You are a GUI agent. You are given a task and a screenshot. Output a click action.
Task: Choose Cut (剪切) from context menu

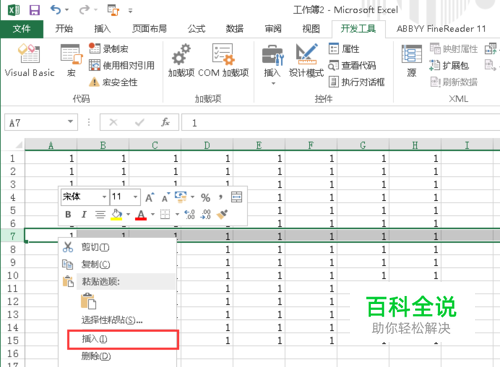click(118, 247)
